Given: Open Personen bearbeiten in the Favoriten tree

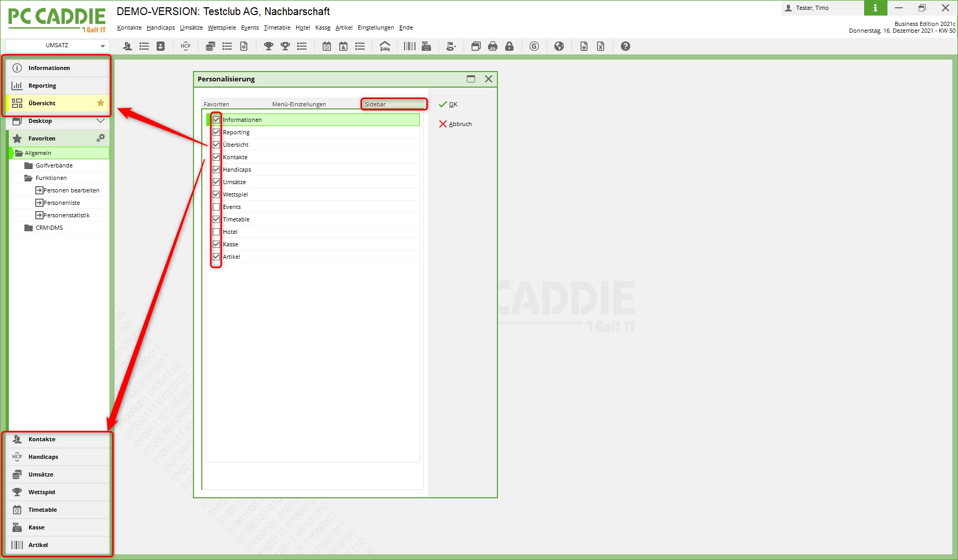Looking at the screenshot, I should coord(72,190).
